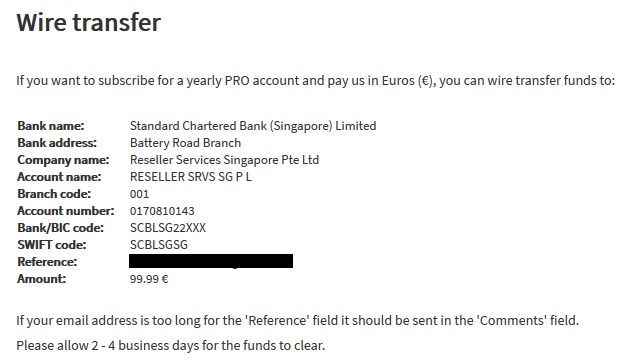Viewport: 624px width, 361px height.
Task: Click the Reference label
Action: click(x=47, y=262)
